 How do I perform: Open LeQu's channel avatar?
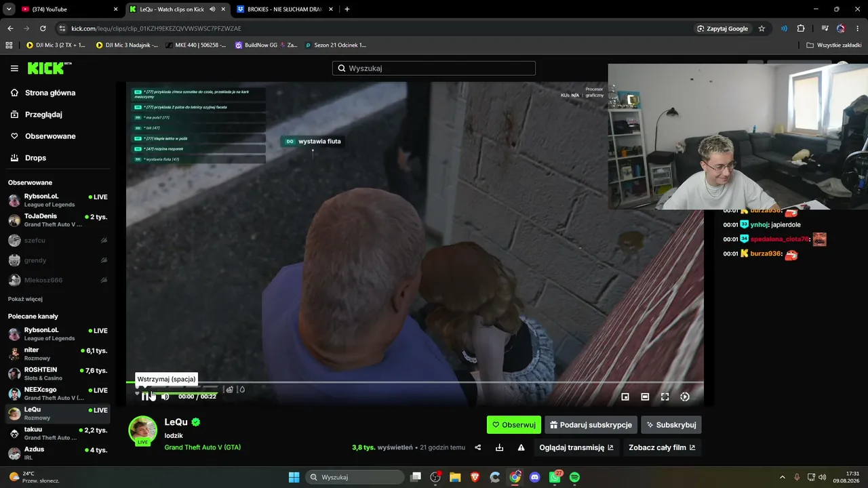coord(142,430)
